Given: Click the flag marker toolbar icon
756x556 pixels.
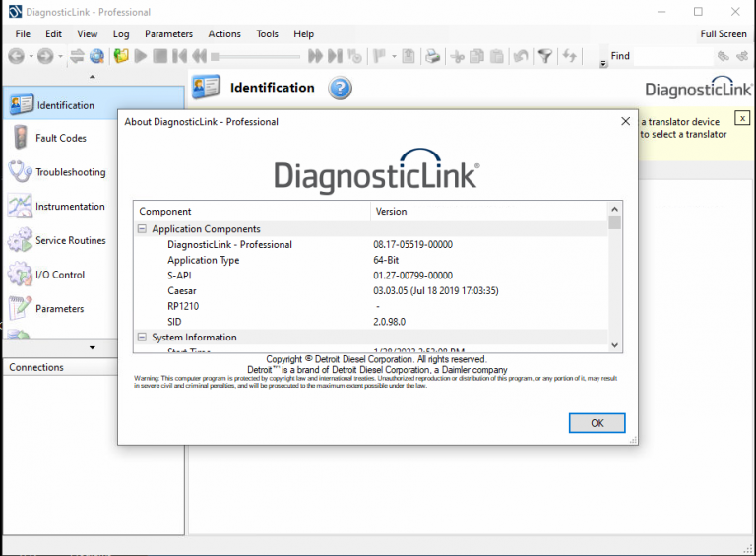Looking at the screenshot, I should [380, 56].
